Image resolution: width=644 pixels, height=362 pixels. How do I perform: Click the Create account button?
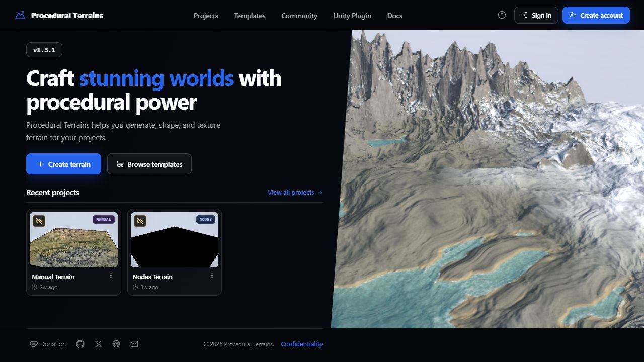pyautogui.click(x=596, y=15)
